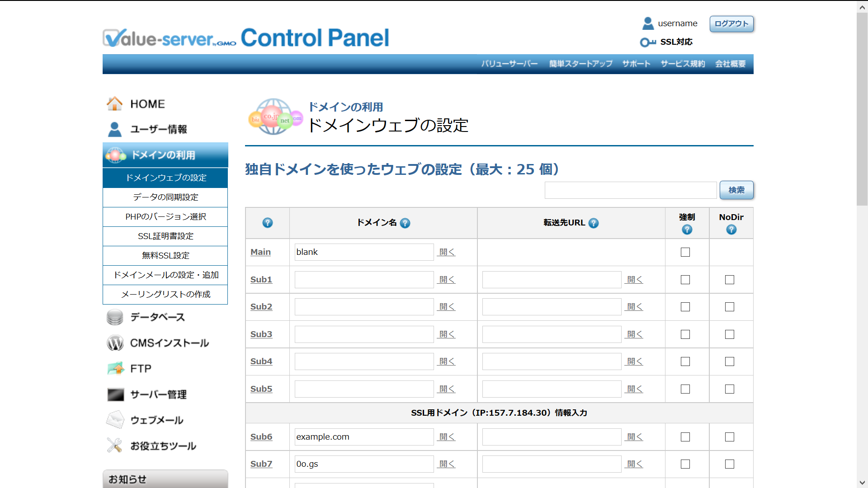Screen dimensions: 868x488
Task: Expand 開く next to Main domain field
Action: coord(447,252)
